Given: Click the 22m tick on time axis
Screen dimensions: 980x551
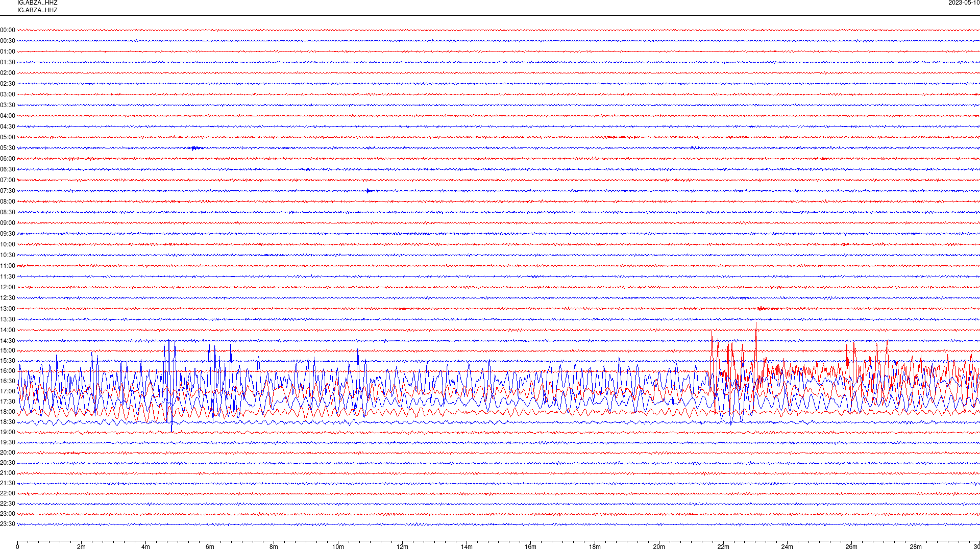Looking at the screenshot, I should pos(723,547).
